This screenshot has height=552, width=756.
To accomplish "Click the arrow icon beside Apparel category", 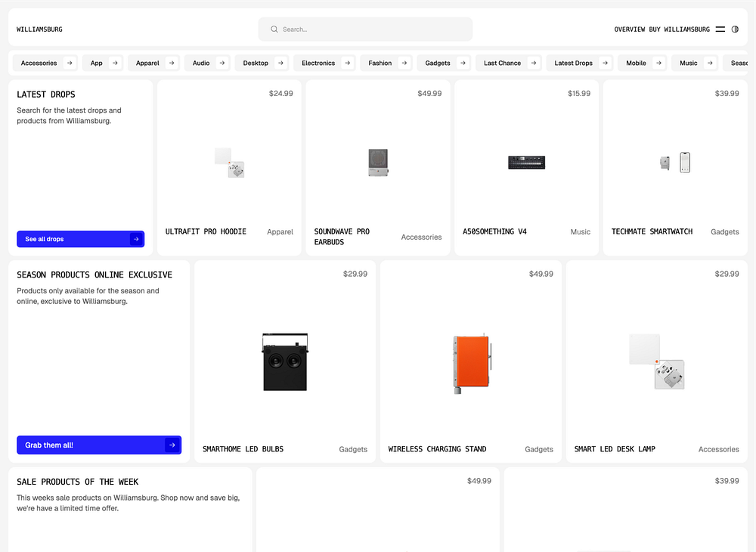I will tap(172, 64).
